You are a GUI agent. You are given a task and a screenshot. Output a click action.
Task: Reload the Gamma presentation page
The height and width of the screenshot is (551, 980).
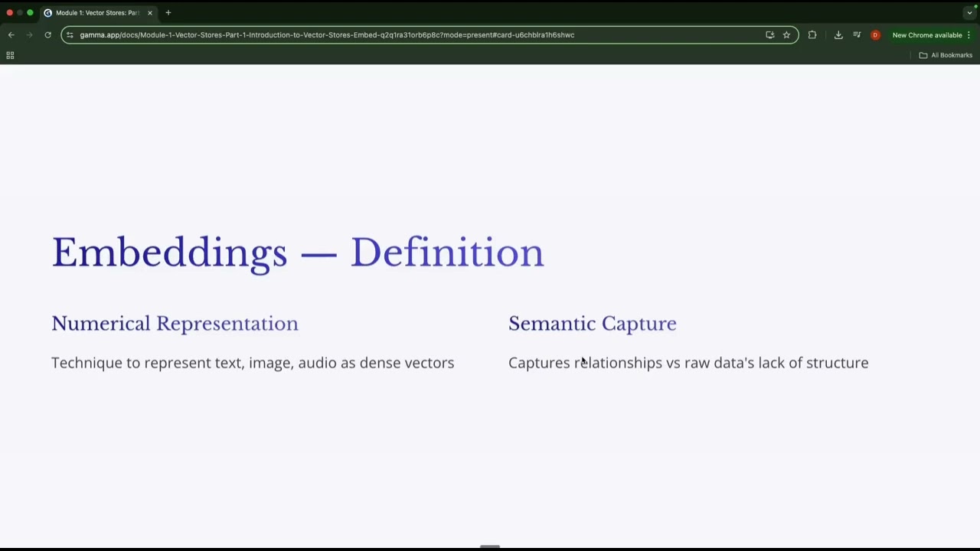(x=47, y=34)
